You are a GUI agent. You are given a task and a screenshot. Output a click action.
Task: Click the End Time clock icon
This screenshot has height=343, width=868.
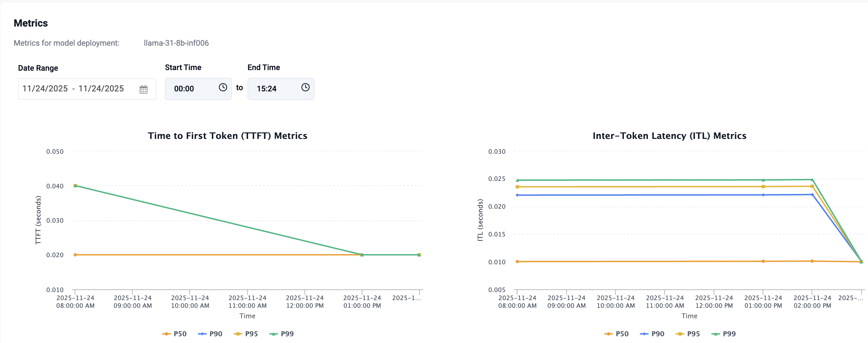coord(305,87)
